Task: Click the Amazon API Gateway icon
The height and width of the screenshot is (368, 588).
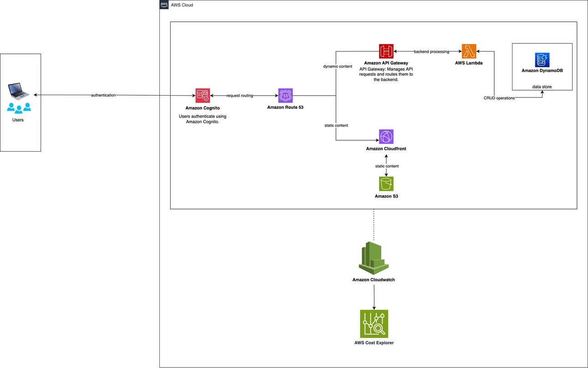Action: point(386,51)
